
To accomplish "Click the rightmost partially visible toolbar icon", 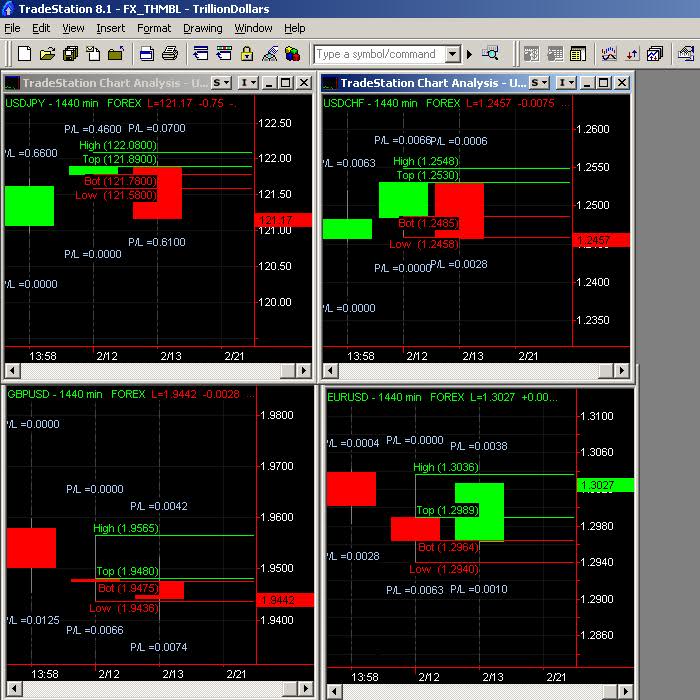I will [687, 54].
